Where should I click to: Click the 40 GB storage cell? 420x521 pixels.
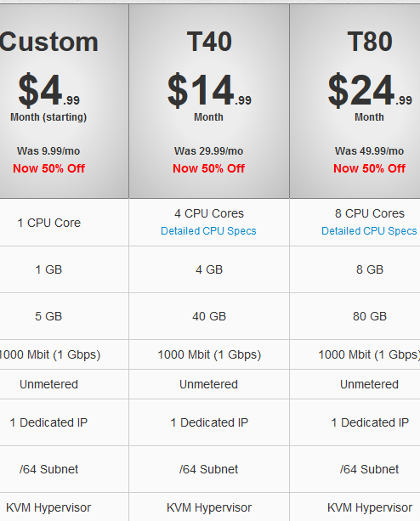click(209, 316)
